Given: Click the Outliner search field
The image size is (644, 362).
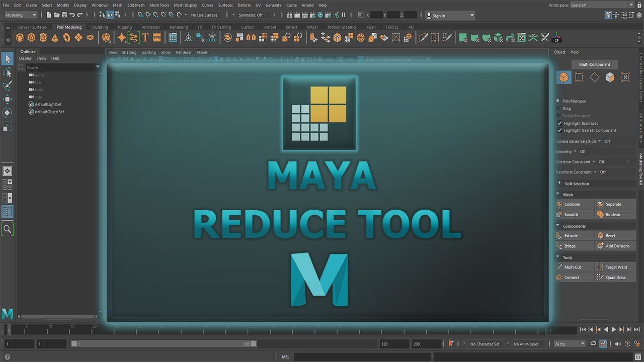Looking at the screenshot, I should click(62, 67).
